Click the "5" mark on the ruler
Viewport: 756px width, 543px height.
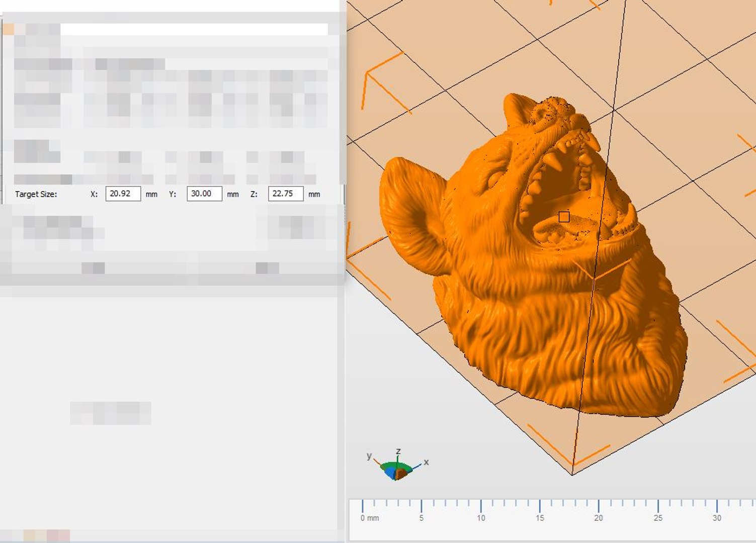click(422, 518)
